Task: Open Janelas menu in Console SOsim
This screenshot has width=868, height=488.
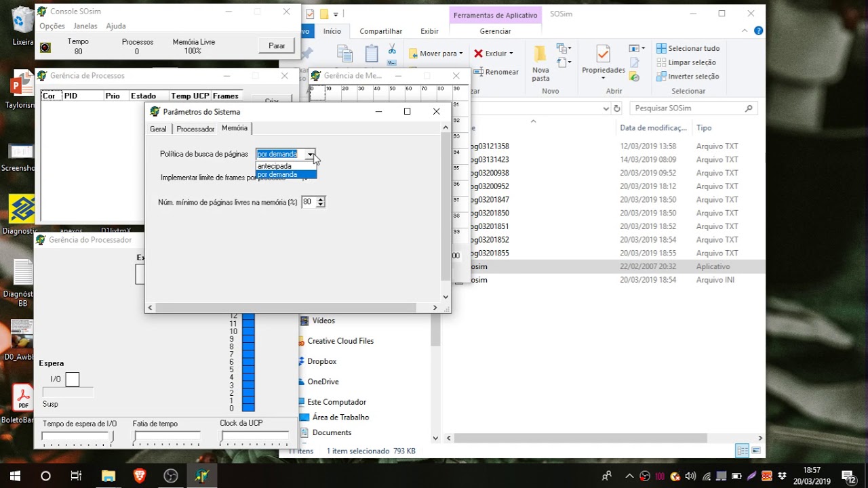Action: coord(85,26)
